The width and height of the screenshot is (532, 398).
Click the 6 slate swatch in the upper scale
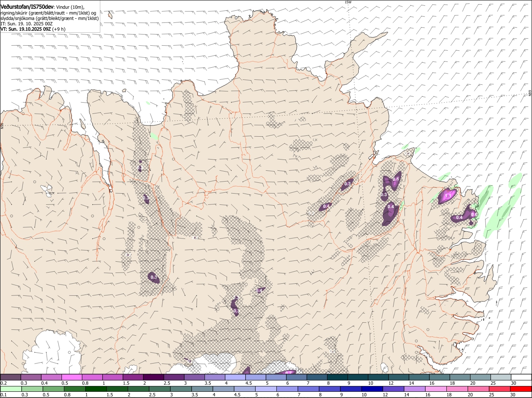pyautogui.click(x=296, y=377)
